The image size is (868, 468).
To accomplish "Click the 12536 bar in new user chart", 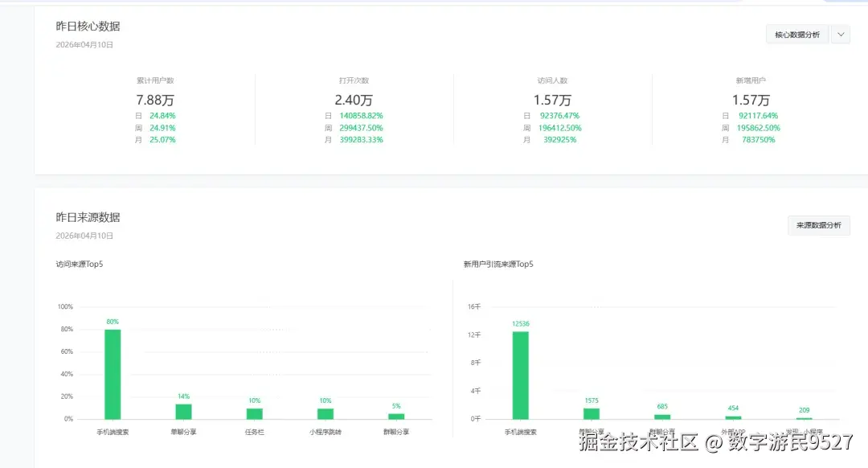I will pyautogui.click(x=519, y=373).
